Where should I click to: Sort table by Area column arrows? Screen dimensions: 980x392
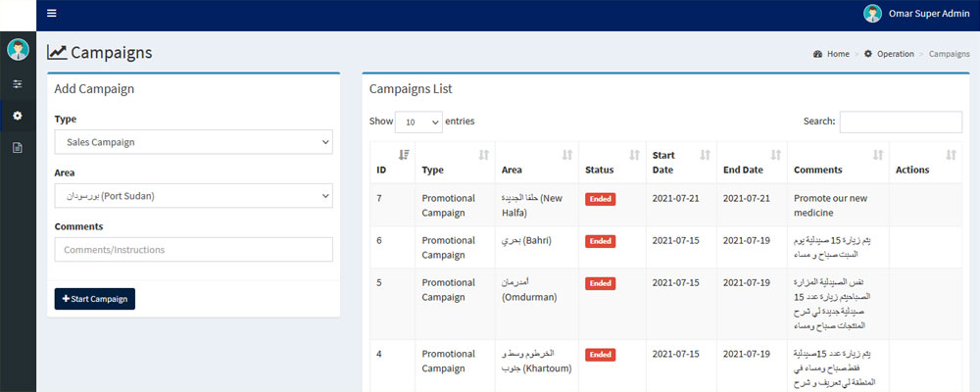click(x=566, y=155)
